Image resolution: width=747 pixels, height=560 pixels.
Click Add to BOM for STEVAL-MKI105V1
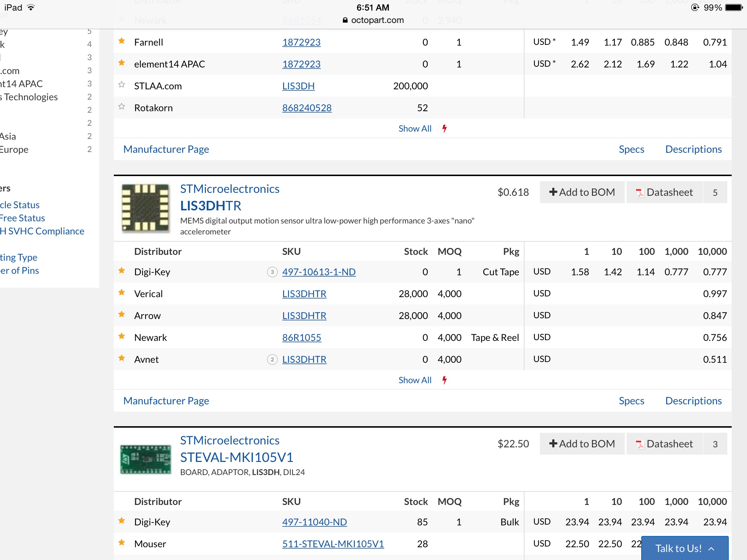coord(582,444)
